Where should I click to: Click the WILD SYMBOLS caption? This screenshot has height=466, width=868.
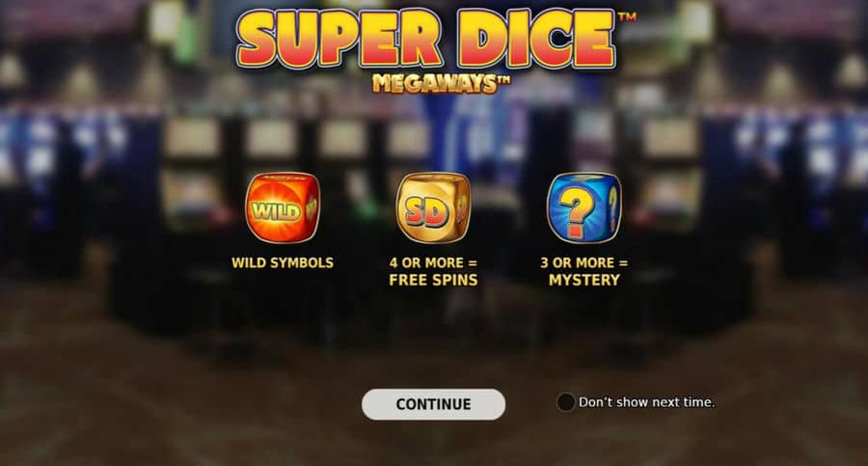click(x=283, y=262)
